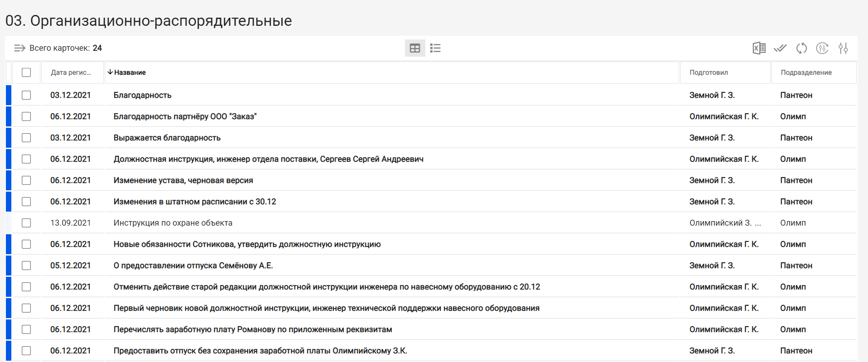Open "Выражается благодарность" card

[x=167, y=138]
